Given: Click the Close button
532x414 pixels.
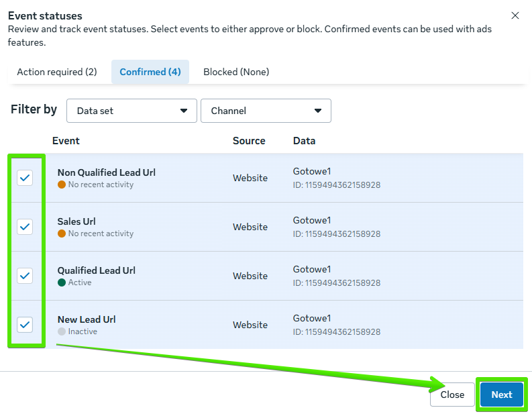Looking at the screenshot, I should pos(452,395).
